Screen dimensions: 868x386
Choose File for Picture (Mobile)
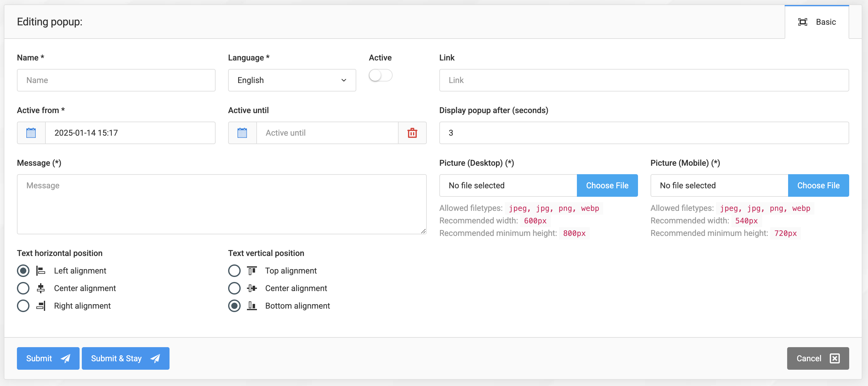point(818,185)
